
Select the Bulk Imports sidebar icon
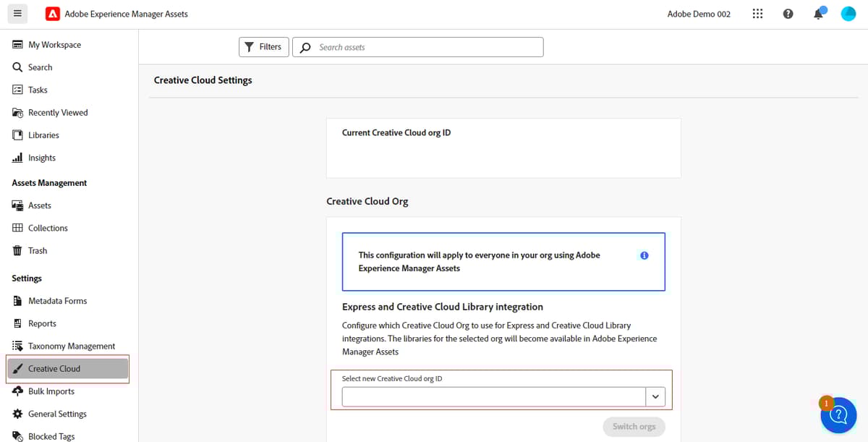point(51,391)
